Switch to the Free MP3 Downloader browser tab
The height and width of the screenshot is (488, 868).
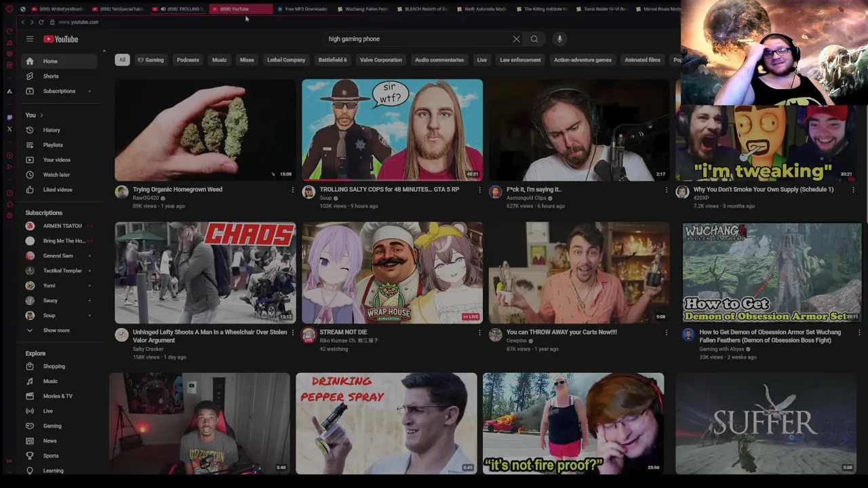(x=302, y=9)
